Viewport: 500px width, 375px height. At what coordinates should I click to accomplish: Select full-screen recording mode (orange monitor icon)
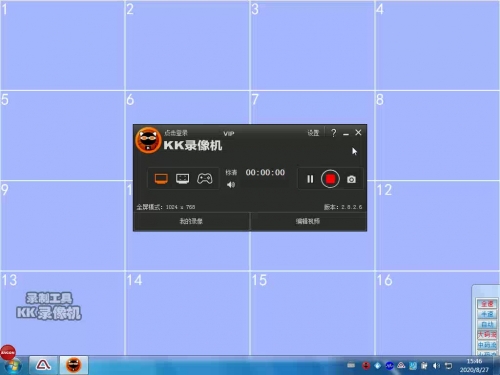(161, 179)
